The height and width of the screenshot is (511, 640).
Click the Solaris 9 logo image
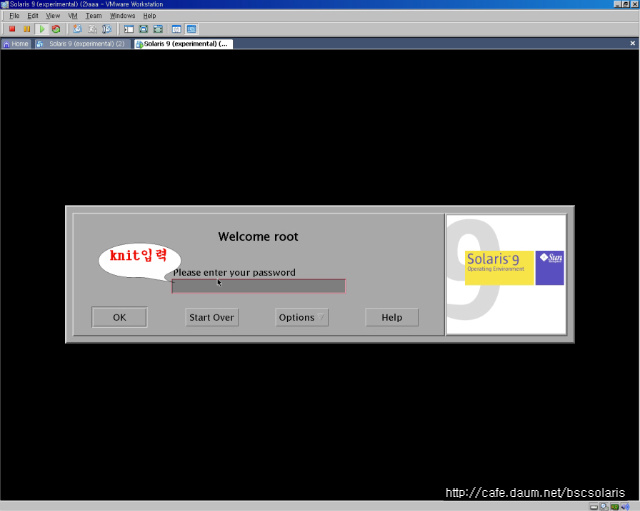point(506,274)
